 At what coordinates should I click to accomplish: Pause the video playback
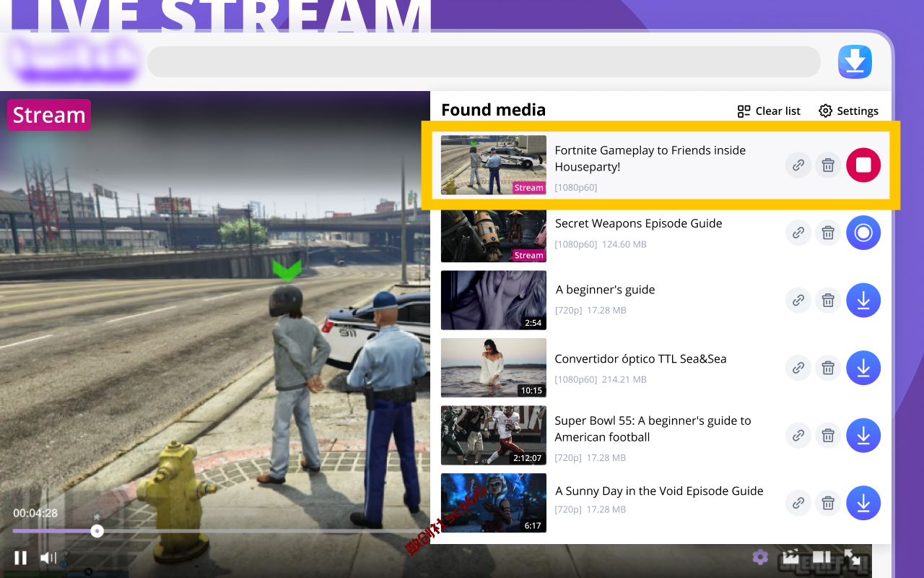[x=21, y=558]
